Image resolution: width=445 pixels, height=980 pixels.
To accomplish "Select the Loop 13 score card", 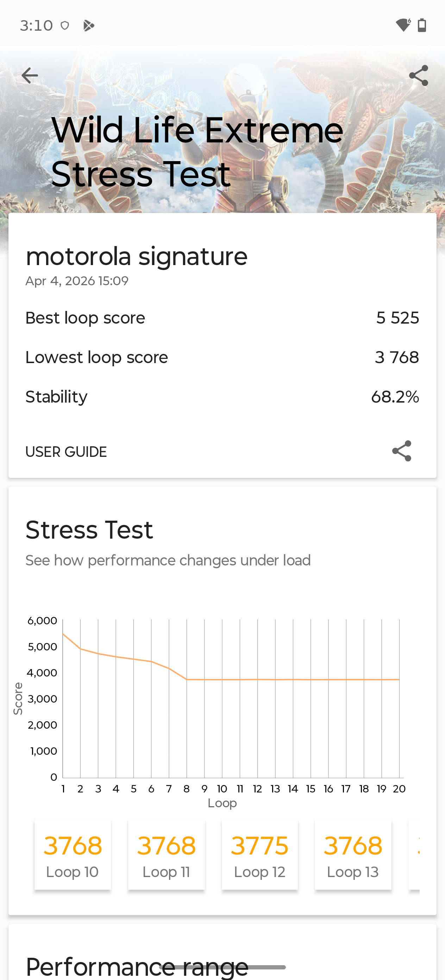I will (x=353, y=854).
